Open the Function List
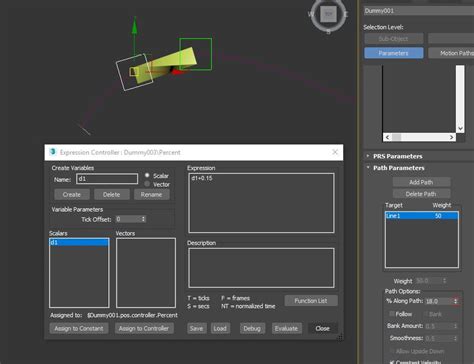This screenshot has width=474, height=364. pyautogui.click(x=311, y=301)
